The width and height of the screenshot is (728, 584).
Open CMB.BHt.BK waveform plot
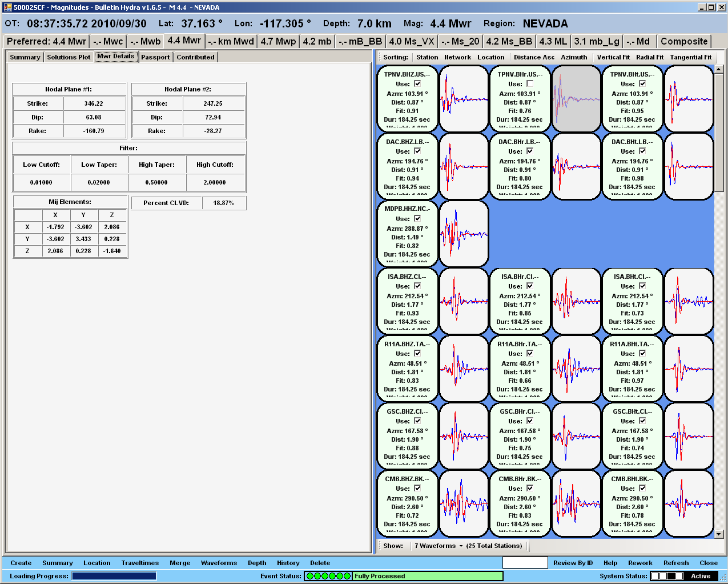(689, 503)
